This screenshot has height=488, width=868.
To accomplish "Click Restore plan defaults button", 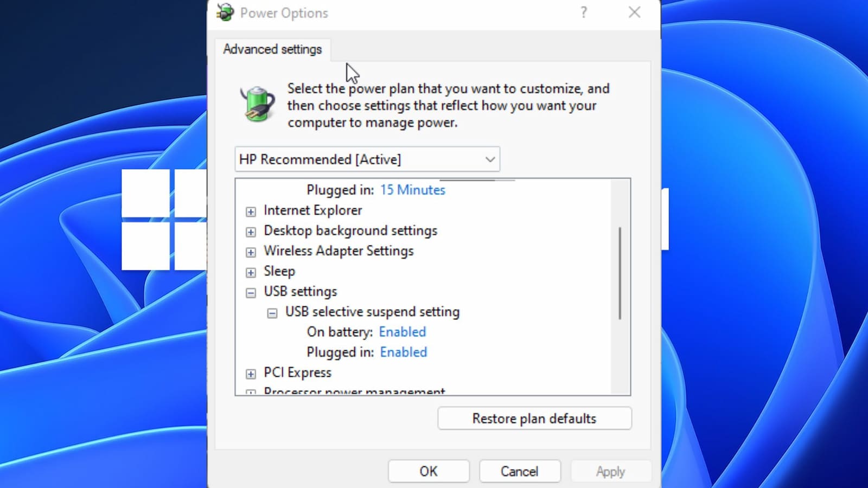I will click(x=534, y=419).
